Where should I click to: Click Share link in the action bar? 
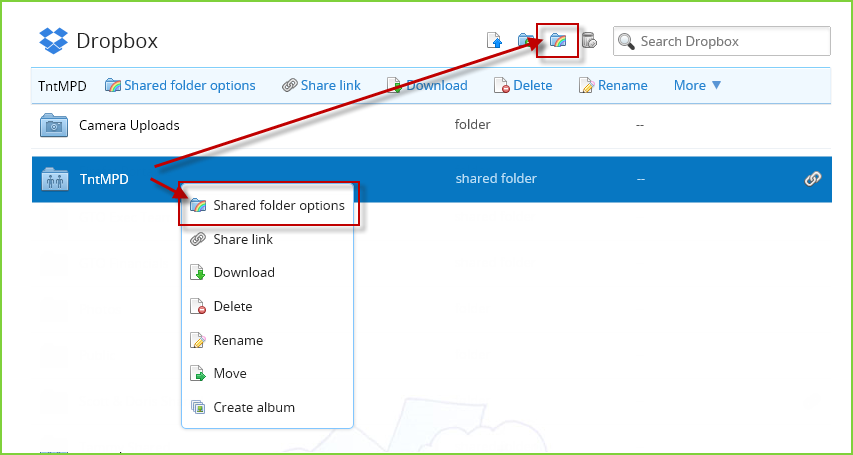(321, 85)
